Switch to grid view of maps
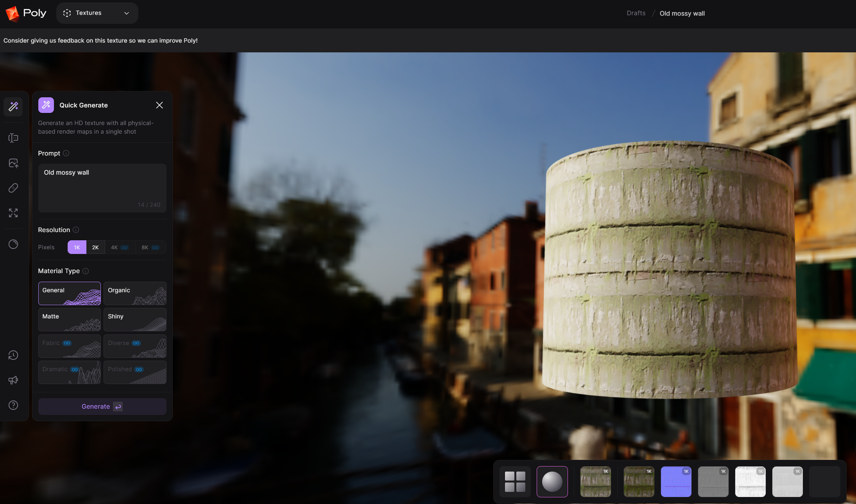 coord(515,481)
